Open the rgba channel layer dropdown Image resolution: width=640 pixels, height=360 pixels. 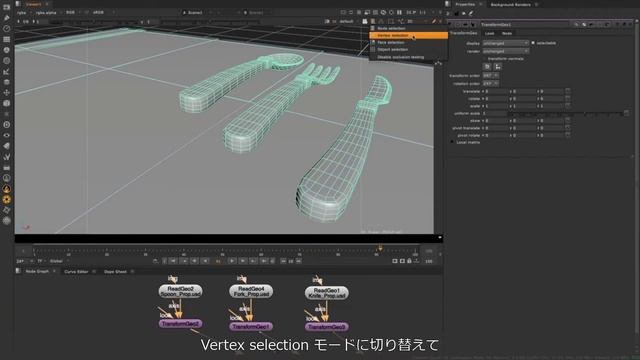tap(24, 13)
